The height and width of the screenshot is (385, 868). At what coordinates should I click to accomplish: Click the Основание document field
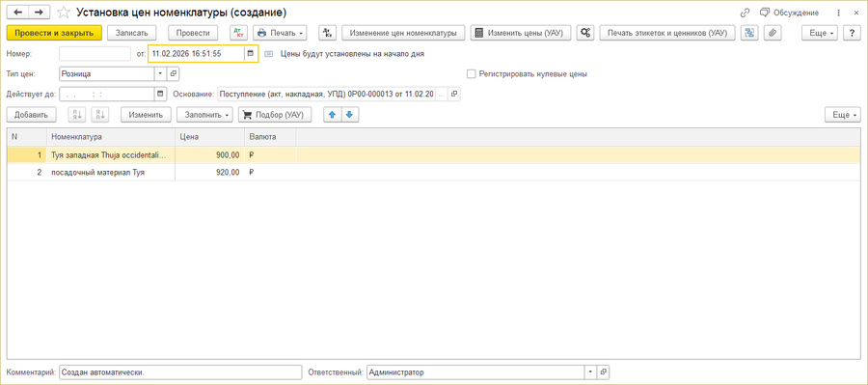tap(327, 95)
